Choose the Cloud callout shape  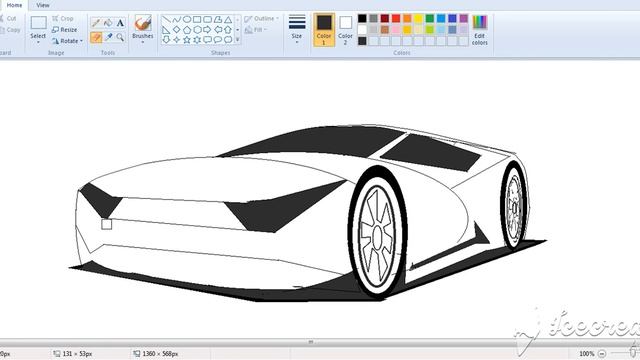228,40
